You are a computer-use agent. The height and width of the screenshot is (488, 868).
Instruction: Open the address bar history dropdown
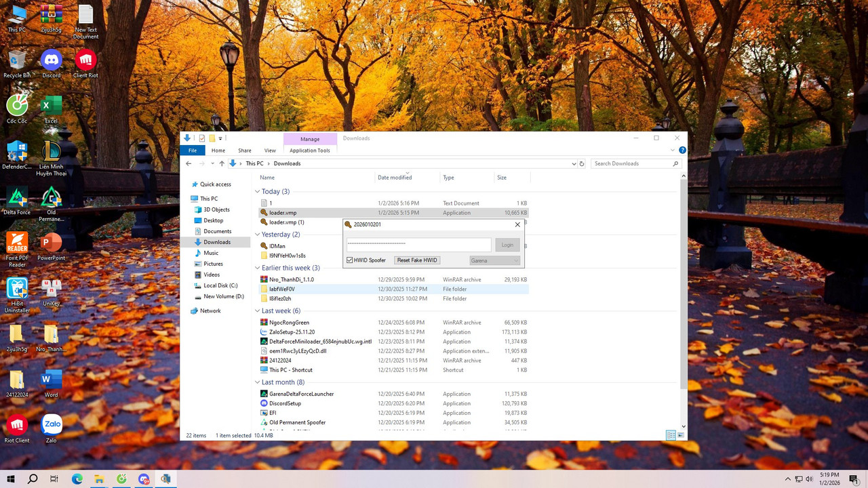(x=573, y=163)
